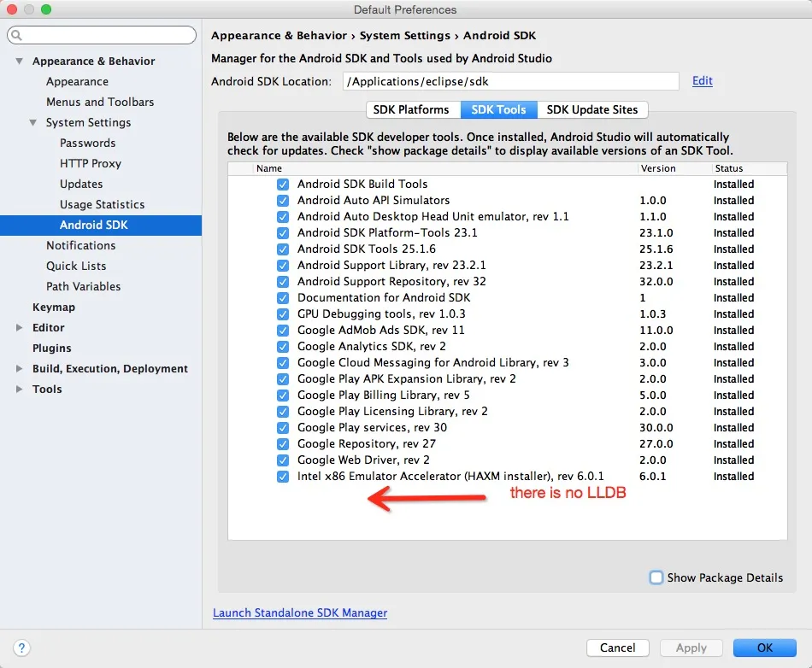
Task: Click the Cancel button
Action: point(617,647)
